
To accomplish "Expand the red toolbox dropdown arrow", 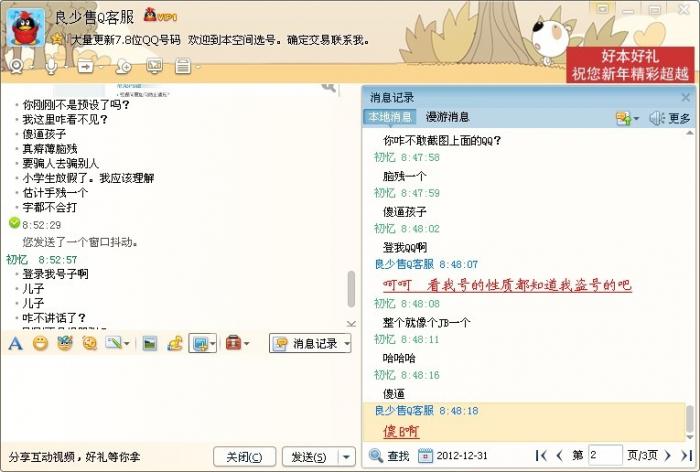I will point(246,343).
